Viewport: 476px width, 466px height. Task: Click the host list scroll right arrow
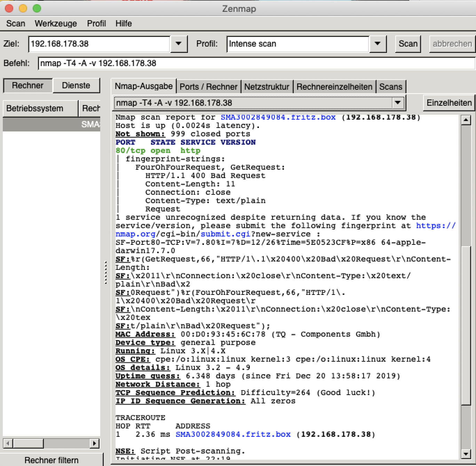coord(94,443)
